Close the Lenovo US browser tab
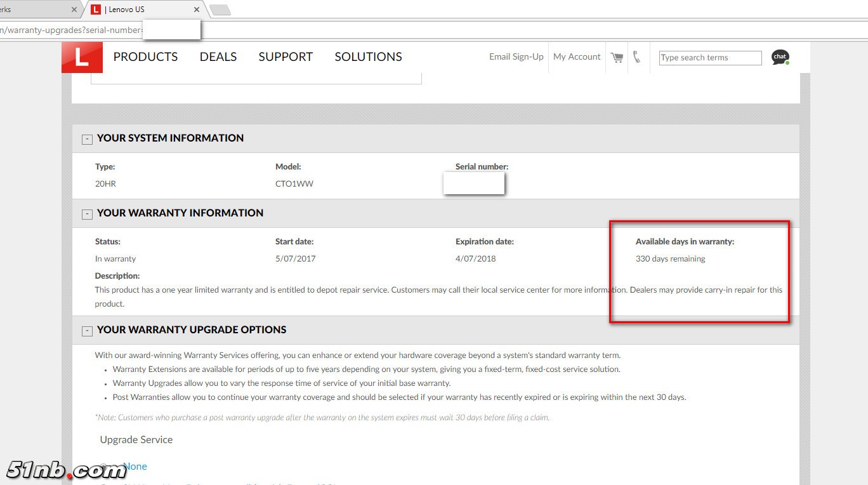The image size is (868, 485). [x=197, y=10]
